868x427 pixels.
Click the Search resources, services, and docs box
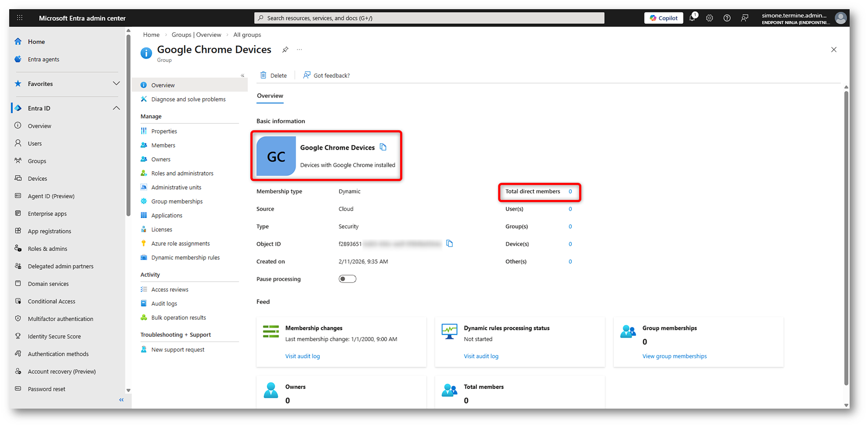tap(429, 18)
